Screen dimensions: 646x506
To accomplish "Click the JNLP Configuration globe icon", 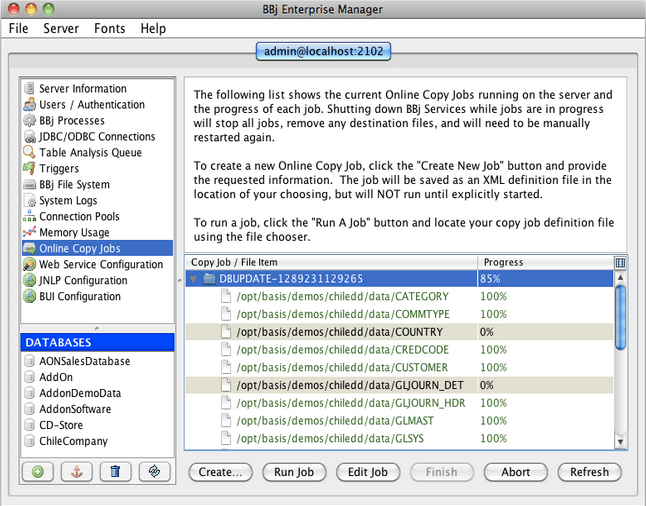I will [x=29, y=280].
